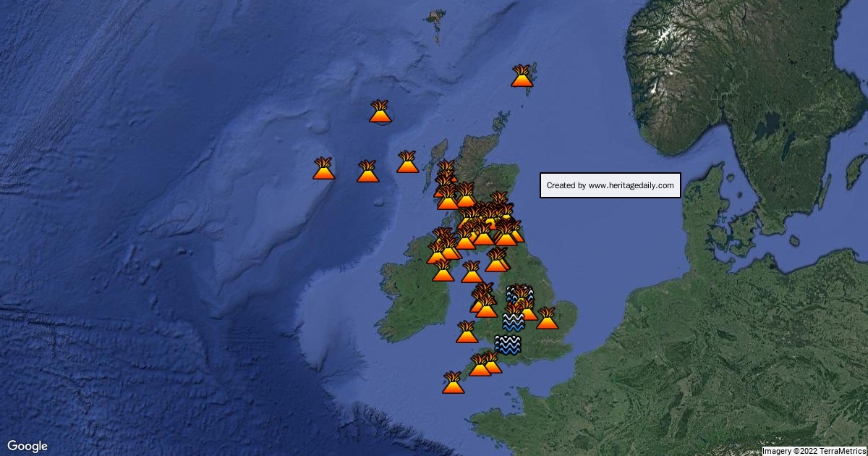Select the westernmost volcano marker in the Atlantic
Image resolution: width=868 pixels, height=456 pixels.
(323, 169)
